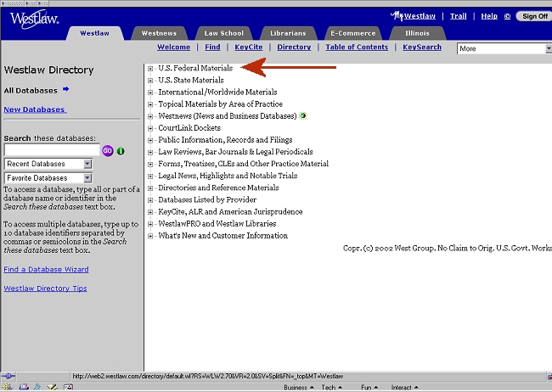The image size is (552, 392).
Task: Open the Table of Contents link
Action: click(357, 48)
